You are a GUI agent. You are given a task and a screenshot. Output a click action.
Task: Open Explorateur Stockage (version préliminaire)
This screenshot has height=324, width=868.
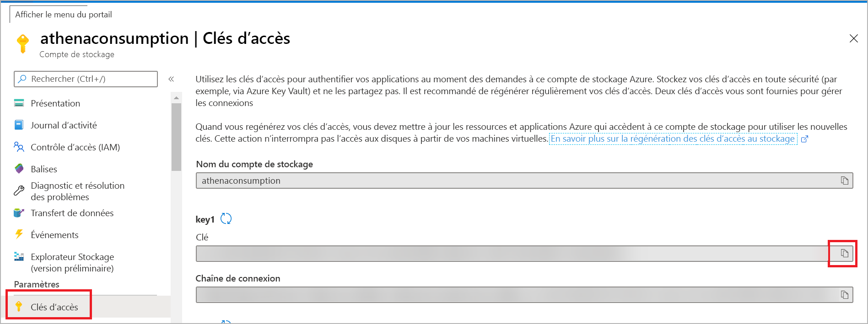coord(72,262)
